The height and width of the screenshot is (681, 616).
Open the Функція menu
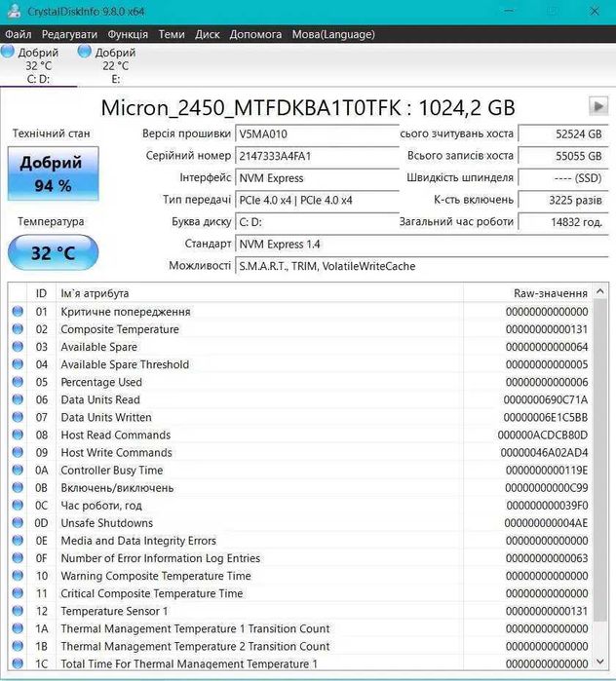pos(128,34)
